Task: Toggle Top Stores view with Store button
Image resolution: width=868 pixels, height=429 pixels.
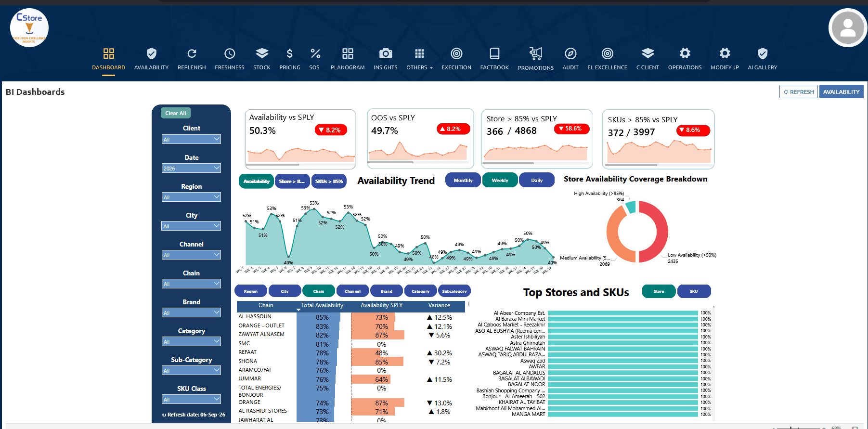Action: (659, 291)
